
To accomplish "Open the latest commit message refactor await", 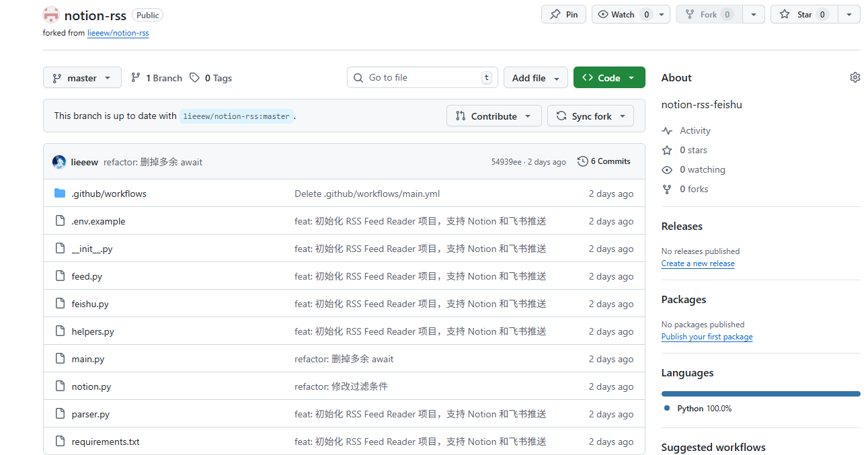I will coord(153,162).
